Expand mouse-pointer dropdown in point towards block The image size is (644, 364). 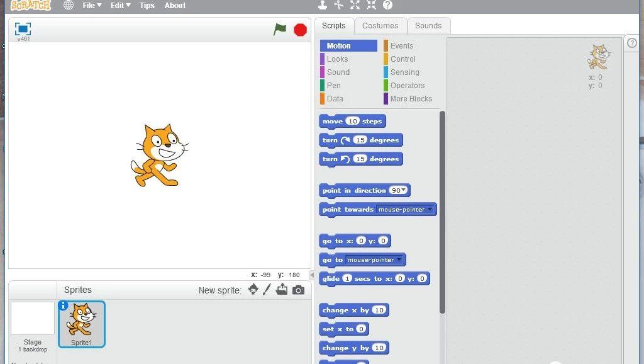click(430, 209)
